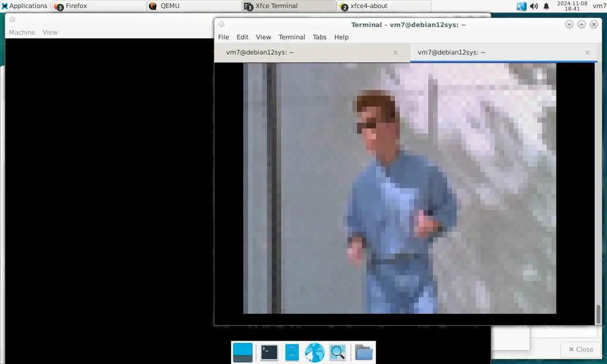Image resolution: width=607 pixels, height=364 pixels.
Task: Click Show Desktop dock icon
Action: [x=243, y=353]
